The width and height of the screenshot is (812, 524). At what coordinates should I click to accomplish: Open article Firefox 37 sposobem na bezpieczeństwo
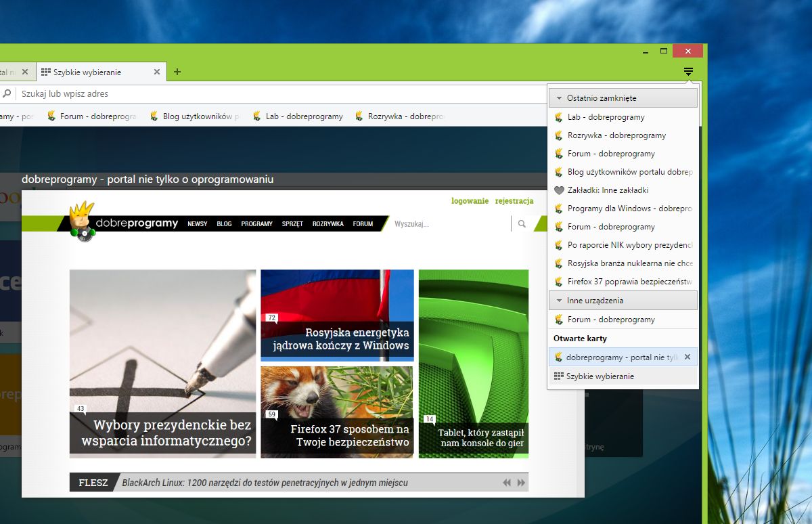pyautogui.click(x=337, y=412)
